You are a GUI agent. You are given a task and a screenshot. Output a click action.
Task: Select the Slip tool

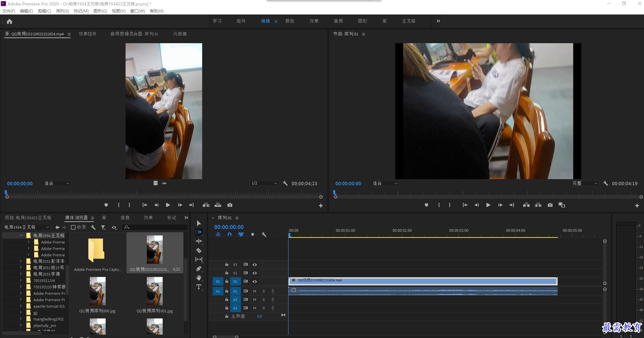[x=199, y=259]
